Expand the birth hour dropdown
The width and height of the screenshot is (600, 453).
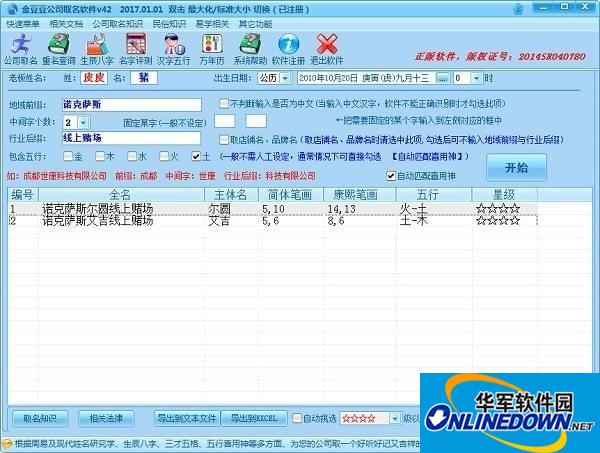tap(476, 78)
